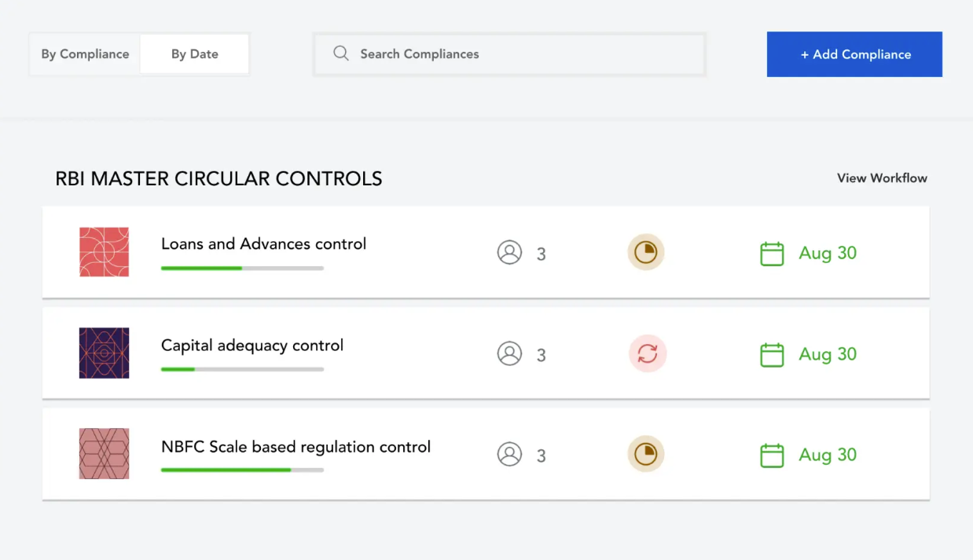The image size is (973, 560).
Task: Click the calendar icon beside Aug 30 on Loans row
Action: (772, 253)
